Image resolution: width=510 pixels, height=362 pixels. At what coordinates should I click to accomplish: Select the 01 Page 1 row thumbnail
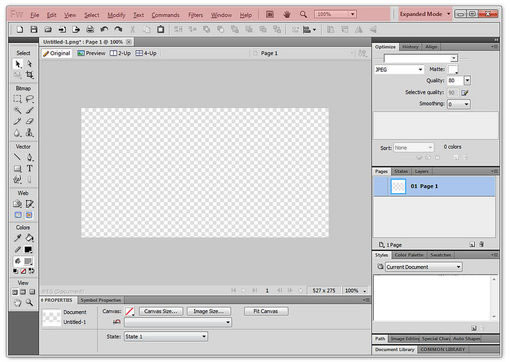coord(398,186)
